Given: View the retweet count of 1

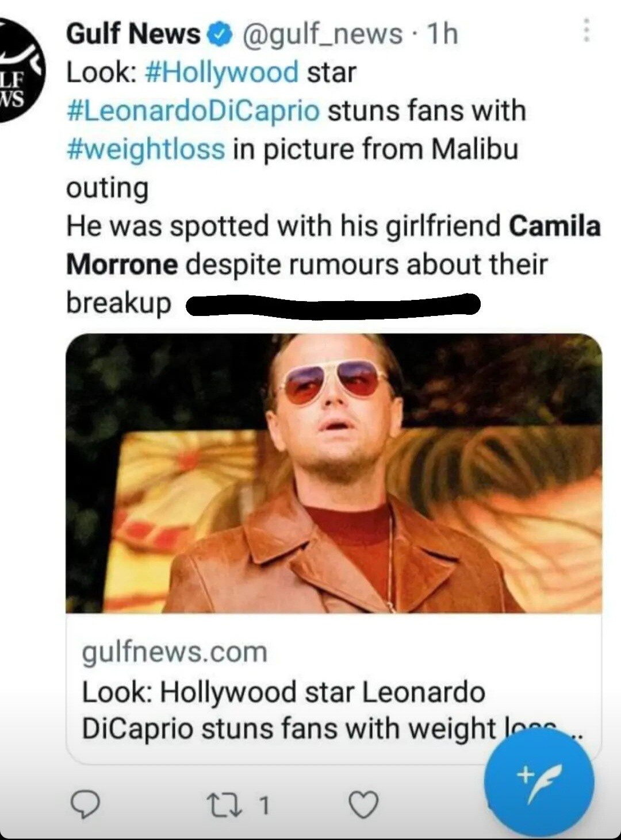Looking at the screenshot, I should 263,806.
